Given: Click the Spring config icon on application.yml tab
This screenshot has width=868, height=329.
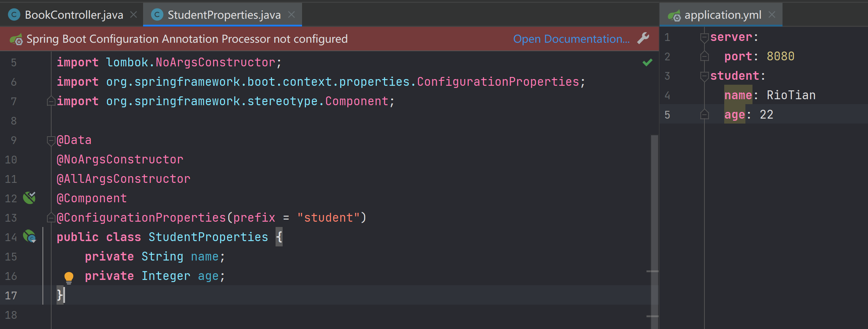Looking at the screenshot, I should [674, 16].
